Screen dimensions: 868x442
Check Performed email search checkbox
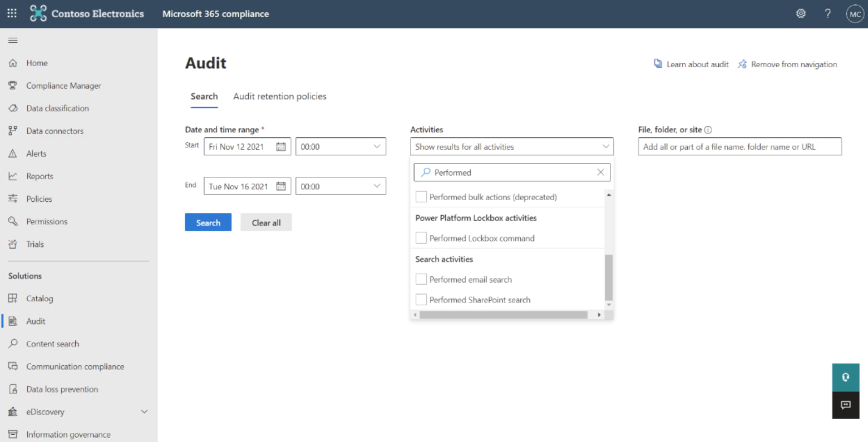(x=421, y=279)
